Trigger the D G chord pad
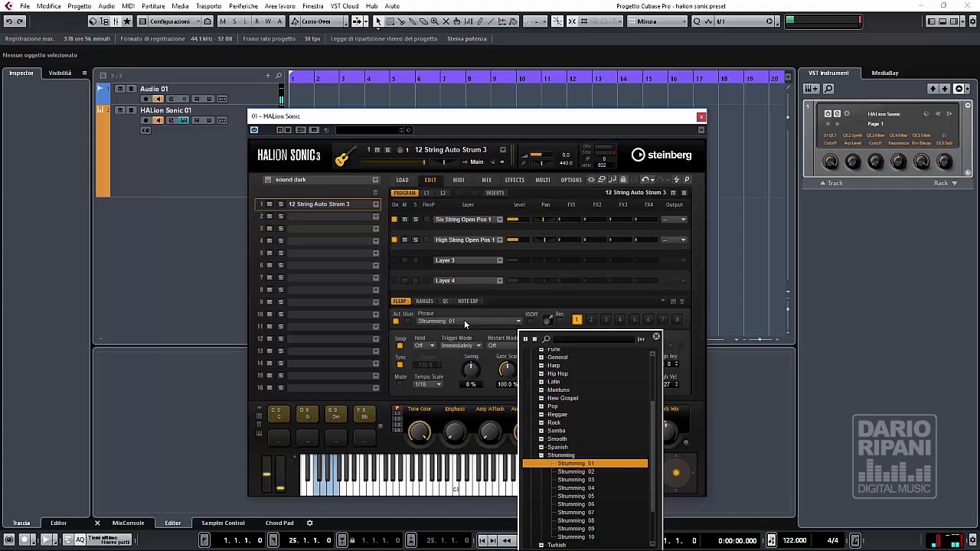 307,413
